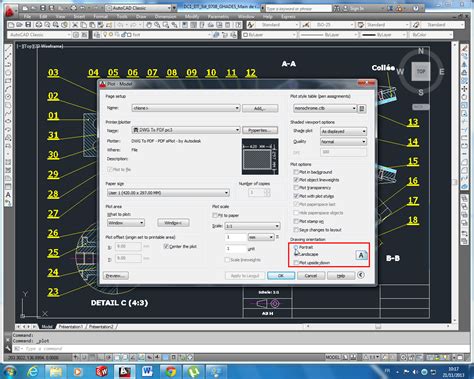Open Quality Normal dropdown
474x379 pixels.
[x=344, y=142]
